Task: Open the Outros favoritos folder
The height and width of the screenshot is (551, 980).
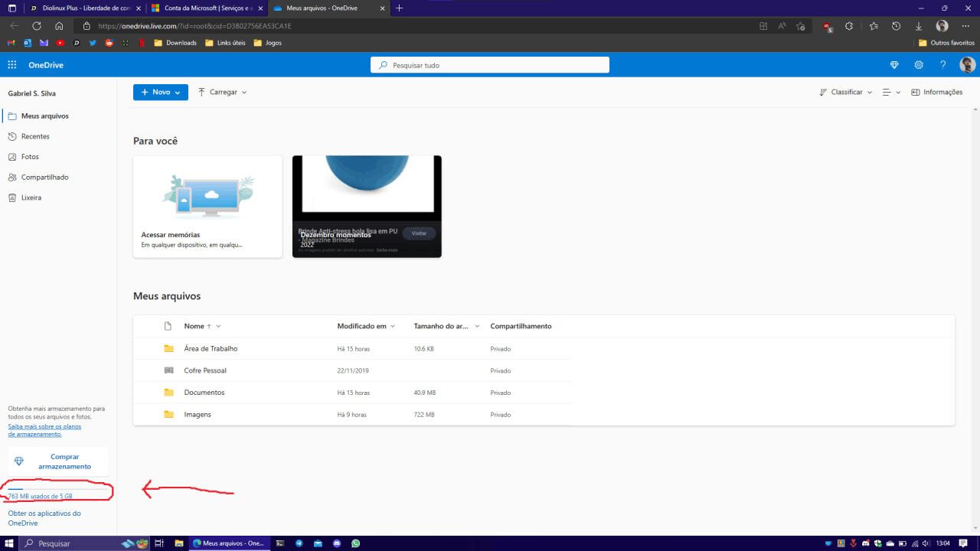Action: coord(946,43)
